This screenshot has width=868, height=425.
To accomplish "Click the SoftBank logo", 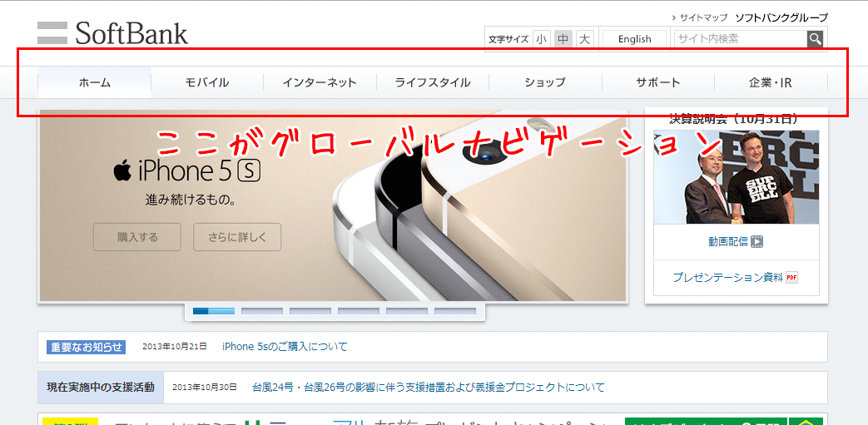I will pos(113,33).
